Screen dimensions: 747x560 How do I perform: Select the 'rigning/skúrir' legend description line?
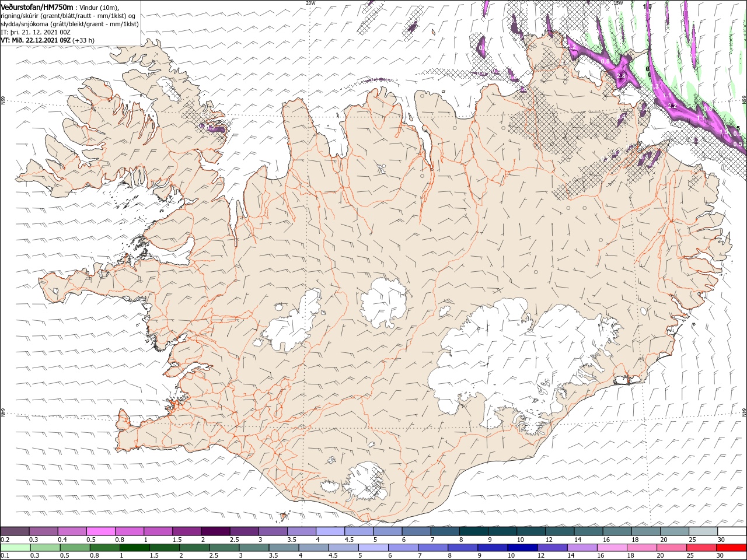[68, 16]
